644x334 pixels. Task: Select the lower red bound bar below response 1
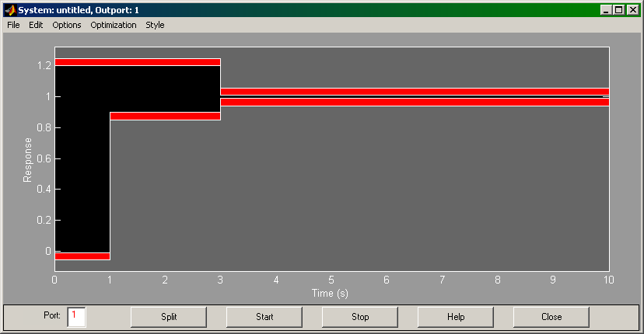tap(415, 103)
